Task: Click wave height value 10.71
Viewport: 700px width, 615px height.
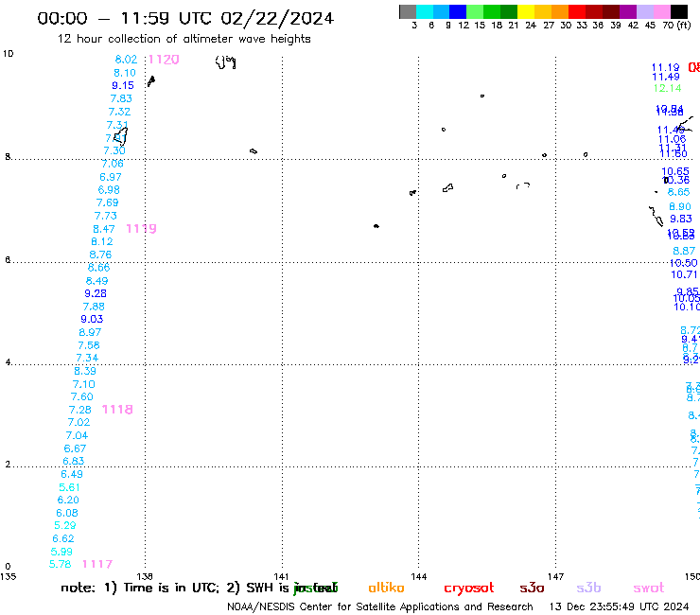Action: 684,274
